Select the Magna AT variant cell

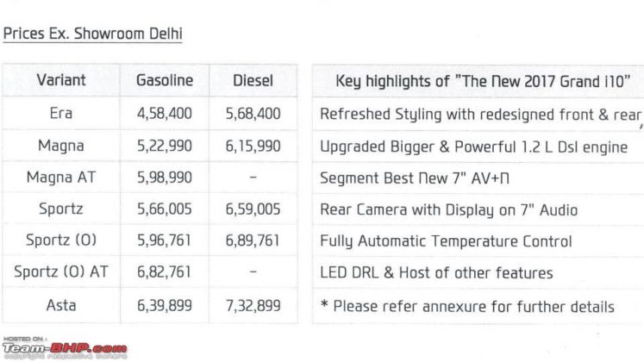pyautogui.click(x=61, y=178)
